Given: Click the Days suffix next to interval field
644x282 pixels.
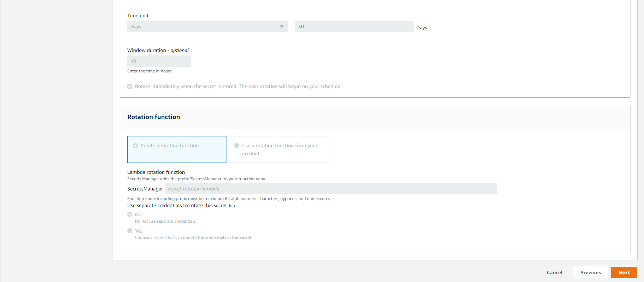Looking at the screenshot, I should coord(422,28).
